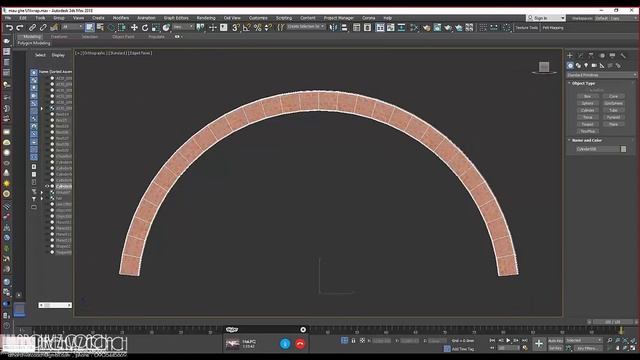The image size is (640, 360).
Task: Select the Unlink Selection tool
Action: point(43,28)
